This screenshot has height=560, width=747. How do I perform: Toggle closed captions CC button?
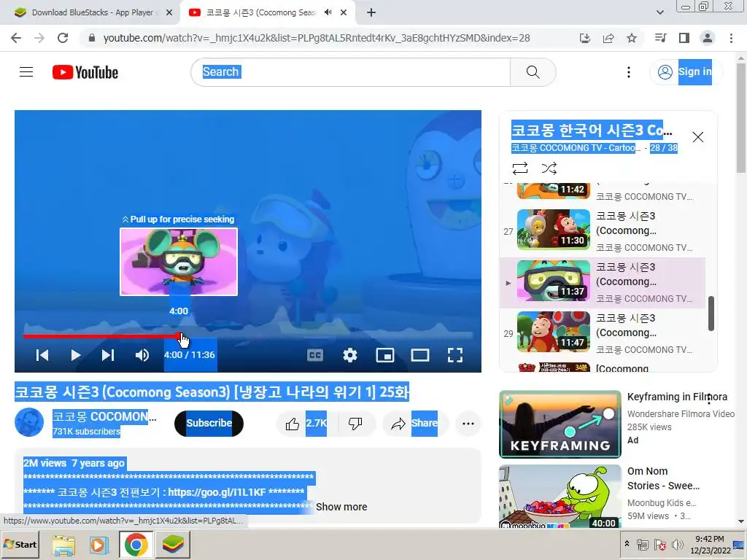tap(315, 355)
